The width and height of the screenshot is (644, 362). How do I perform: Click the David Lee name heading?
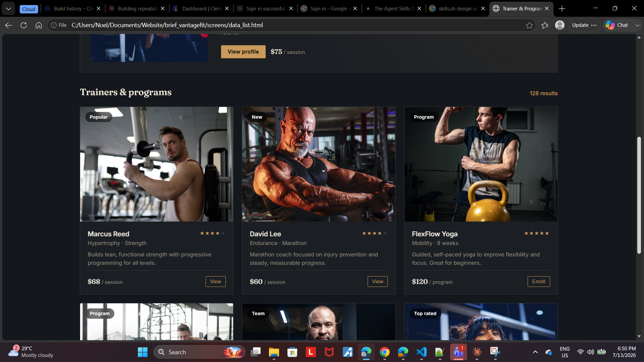coord(265,234)
